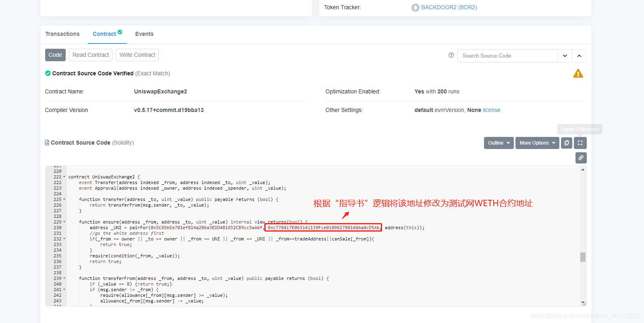Open the BACKDOOR2 (BDR2) token link
The width and height of the screenshot is (644, 323).
(449, 7)
